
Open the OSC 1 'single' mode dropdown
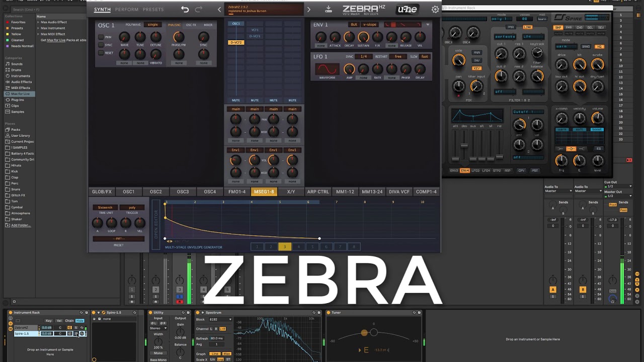click(x=153, y=25)
